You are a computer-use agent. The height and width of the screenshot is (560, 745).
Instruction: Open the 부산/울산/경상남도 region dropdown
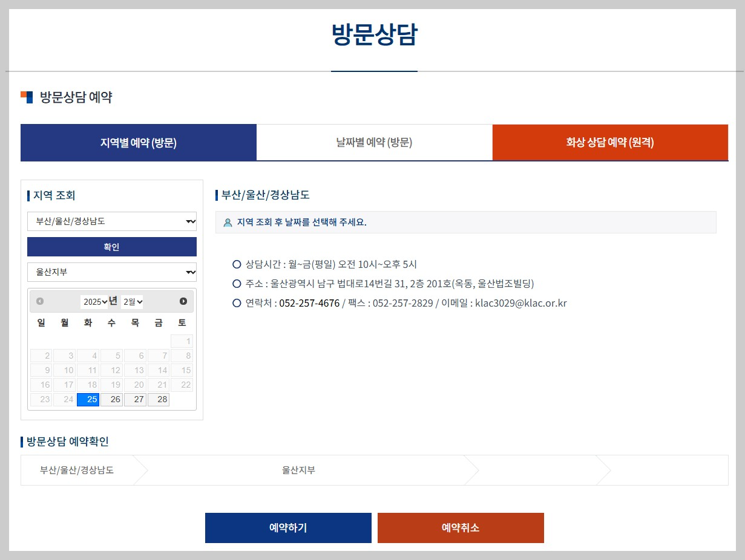coord(112,221)
